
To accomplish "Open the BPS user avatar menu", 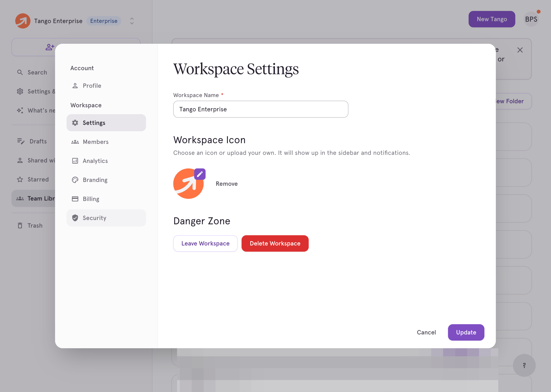I will (x=531, y=19).
